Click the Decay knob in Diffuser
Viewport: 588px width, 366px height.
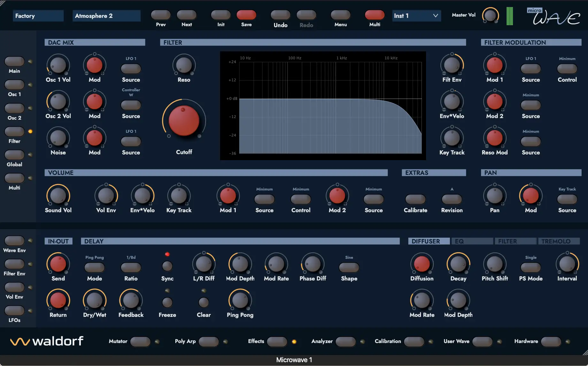[x=458, y=264]
